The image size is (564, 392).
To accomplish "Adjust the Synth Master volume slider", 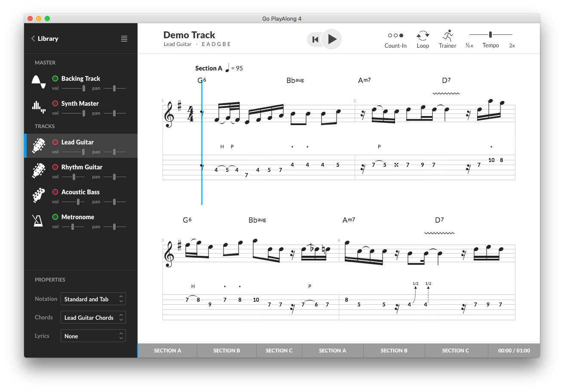I will point(74,113).
